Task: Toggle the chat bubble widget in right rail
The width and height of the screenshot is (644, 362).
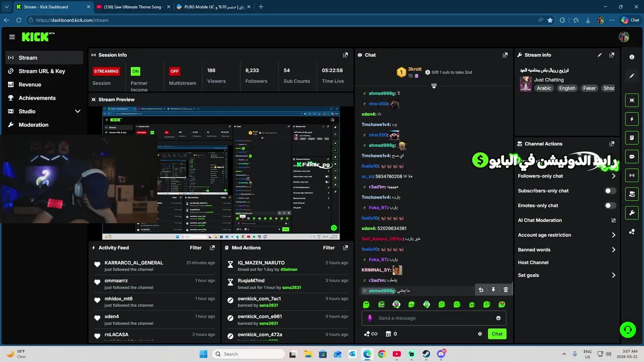Action: point(632,157)
